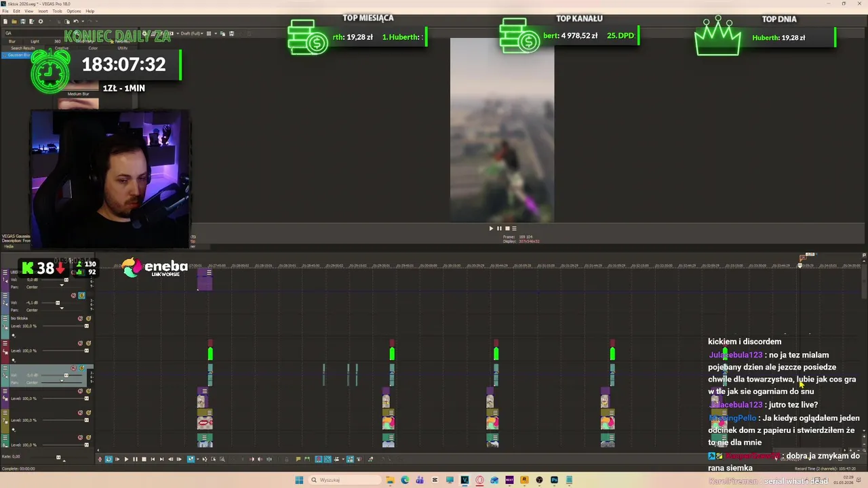Click Play From Start in timeline transport
Screen dimensions: 868x488
pos(117,460)
